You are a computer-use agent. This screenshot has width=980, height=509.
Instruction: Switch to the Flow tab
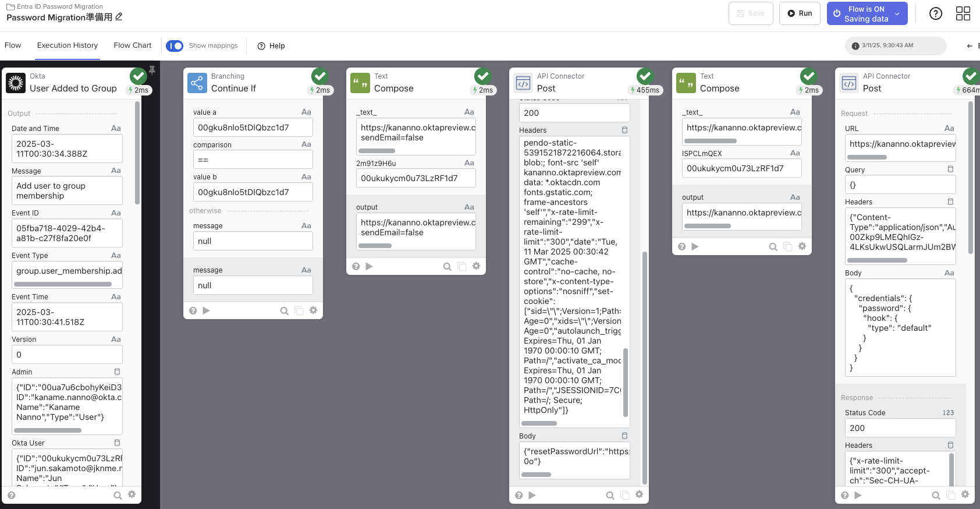point(13,45)
